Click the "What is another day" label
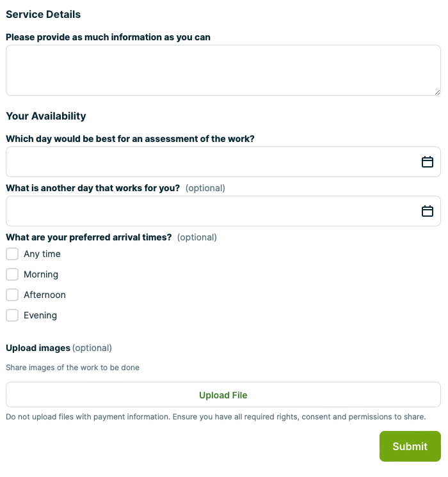The image size is (448, 477). point(93,188)
